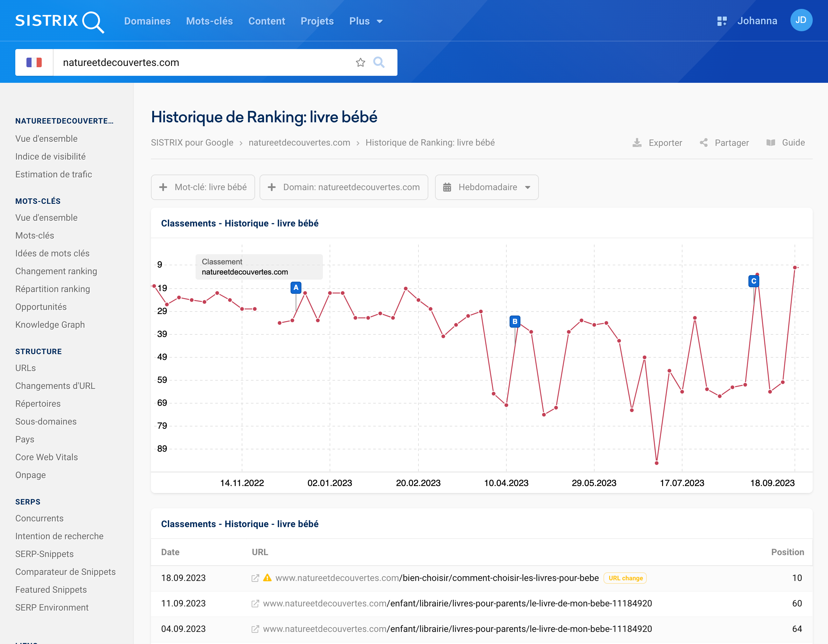The image size is (828, 644).
Task: Click event pin A on the chart
Action: pyautogui.click(x=296, y=288)
